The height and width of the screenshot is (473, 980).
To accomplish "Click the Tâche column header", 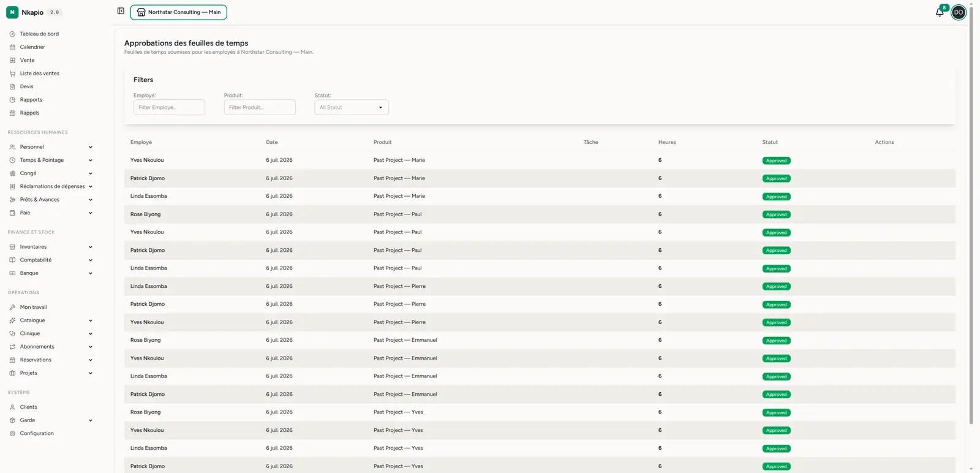I will 591,142.
